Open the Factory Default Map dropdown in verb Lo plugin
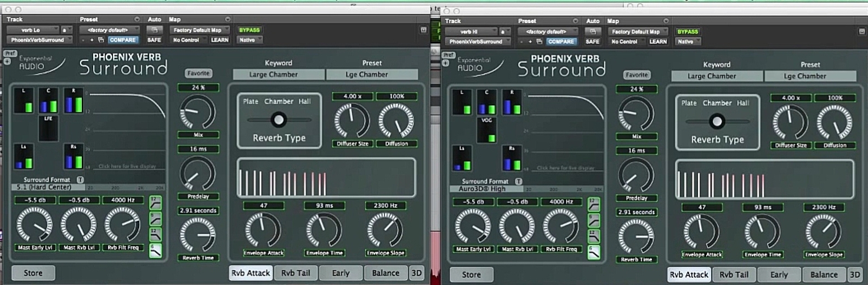The image size is (868, 285). (200, 30)
